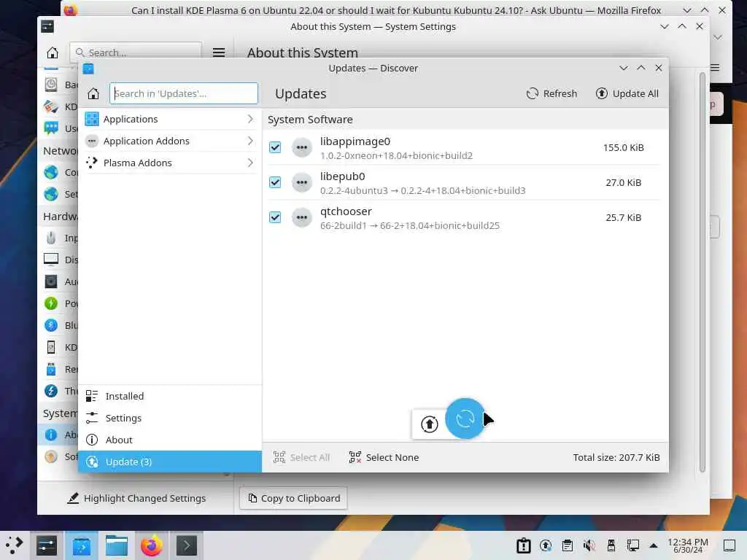This screenshot has height=560, width=747.
Task: Click the Update All button
Action: 627,94
